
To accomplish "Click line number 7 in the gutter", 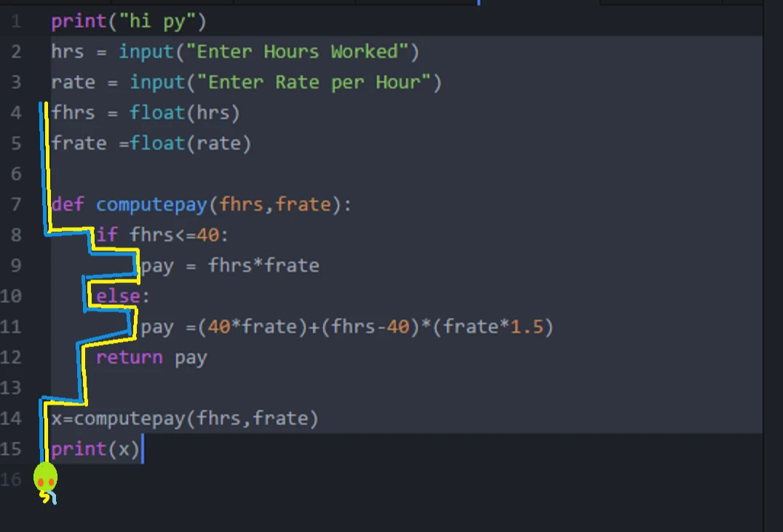I will pyautogui.click(x=16, y=205).
